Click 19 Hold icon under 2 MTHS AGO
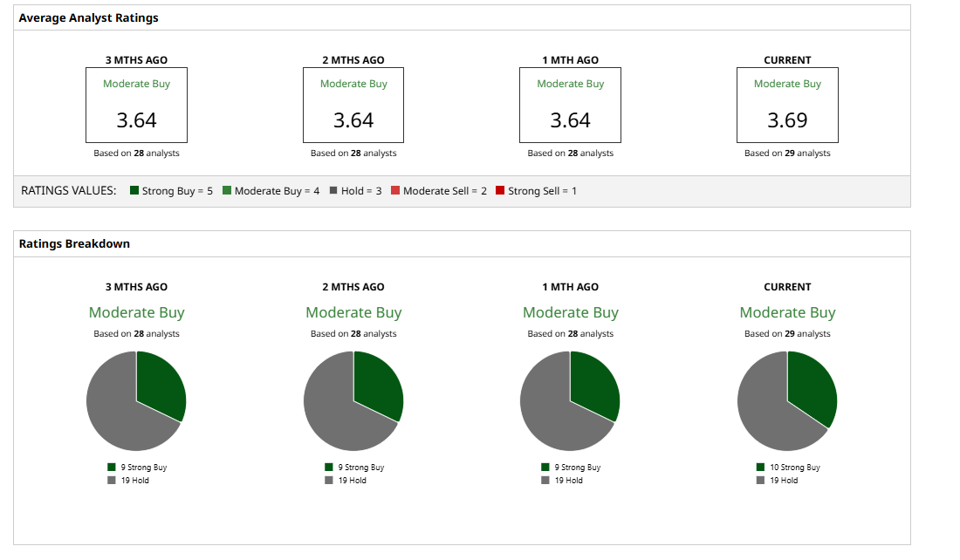Viewport: 960px width, 560px height. 329,481
